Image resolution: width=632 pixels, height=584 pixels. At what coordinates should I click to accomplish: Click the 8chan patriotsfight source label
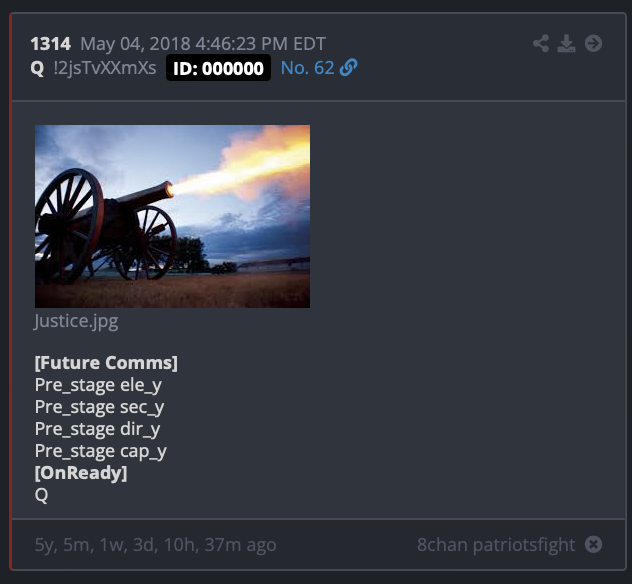496,545
